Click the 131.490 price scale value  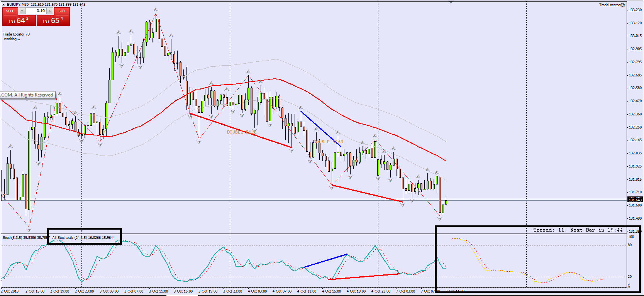click(x=635, y=218)
